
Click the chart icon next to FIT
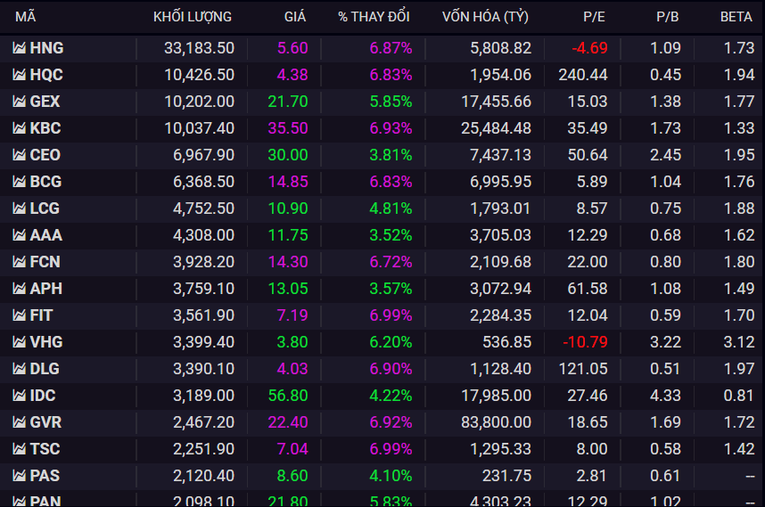pos(19,315)
